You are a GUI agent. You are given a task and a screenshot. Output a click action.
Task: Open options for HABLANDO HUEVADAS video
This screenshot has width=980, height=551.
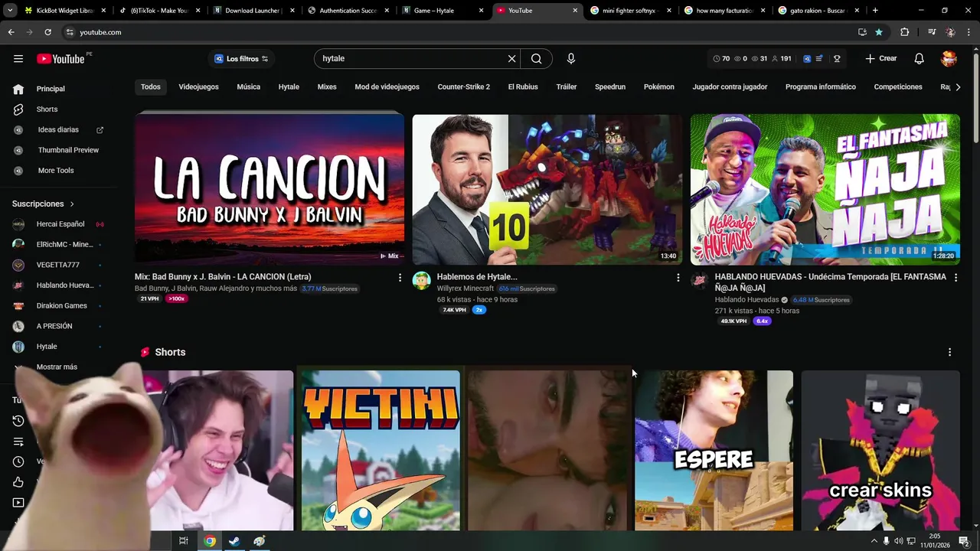click(x=955, y=278)
